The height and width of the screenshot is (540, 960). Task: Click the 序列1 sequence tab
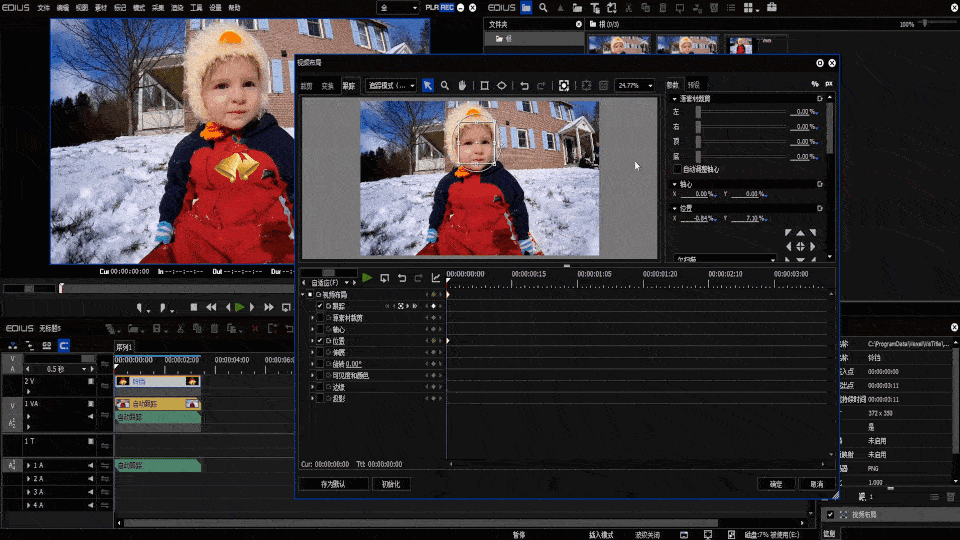[x=124, y=347]
